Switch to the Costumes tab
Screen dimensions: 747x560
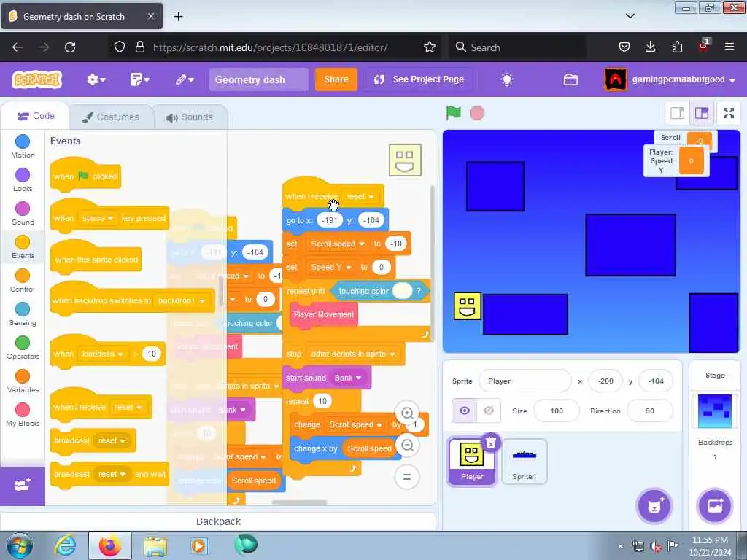111,117
